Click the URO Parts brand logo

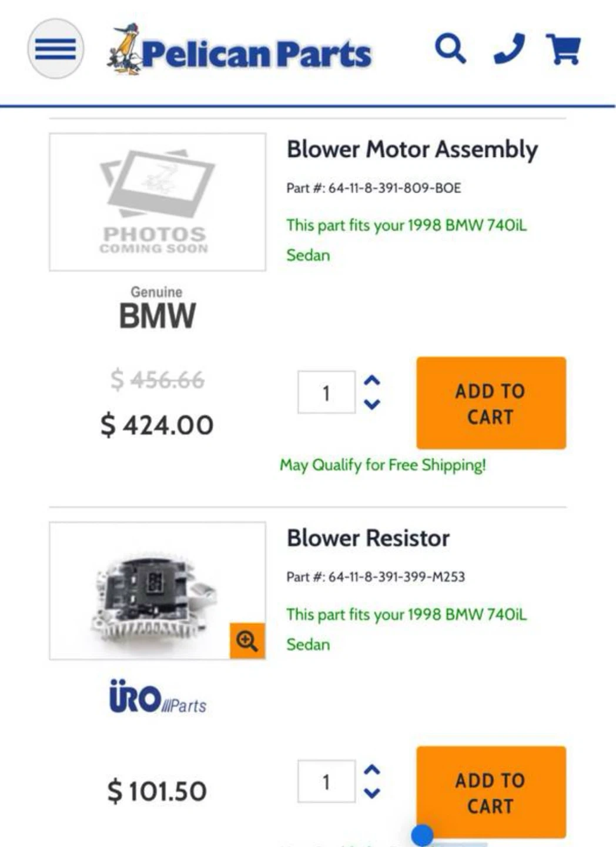[158, 697]
